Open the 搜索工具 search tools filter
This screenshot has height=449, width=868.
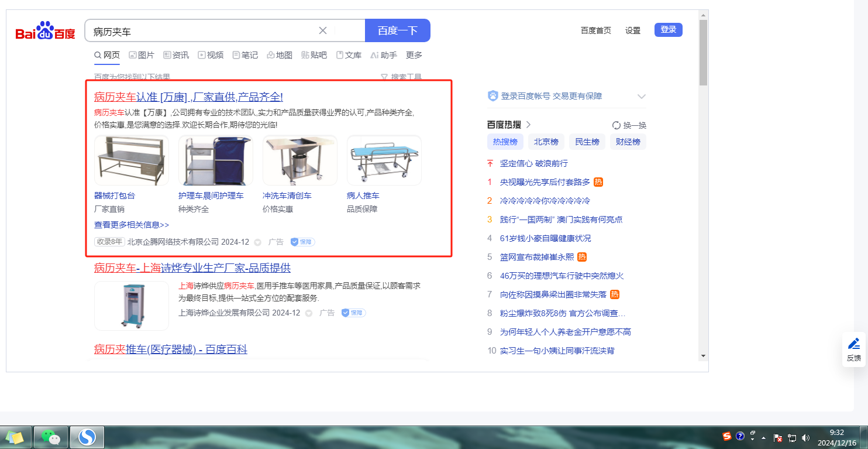coord(401,77)
